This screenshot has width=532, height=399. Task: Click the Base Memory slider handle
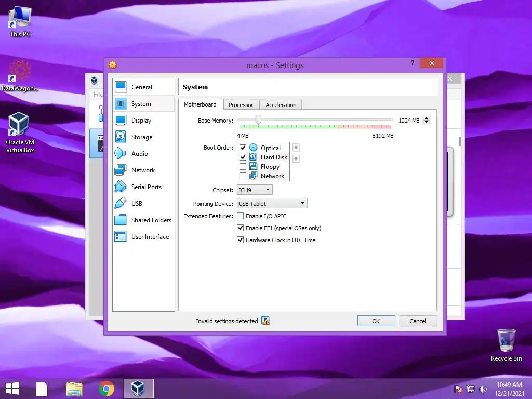tap(258, 119)
